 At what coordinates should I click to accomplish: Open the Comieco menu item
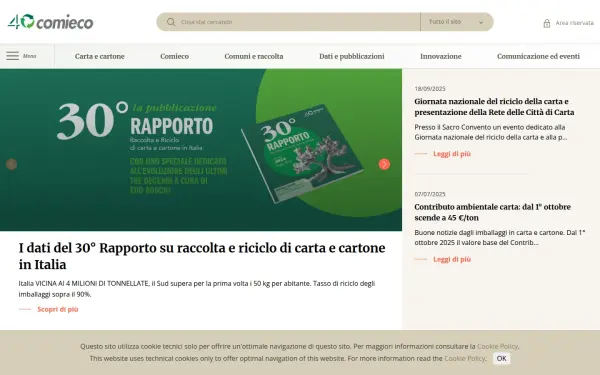pyautogui.click(x=174, y=56)
